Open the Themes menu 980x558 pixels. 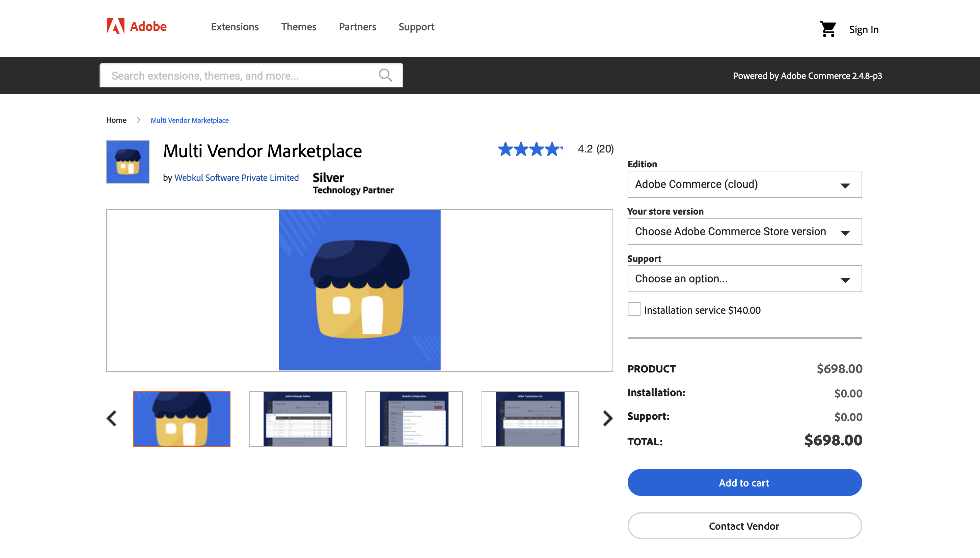[x=299, y=27]
